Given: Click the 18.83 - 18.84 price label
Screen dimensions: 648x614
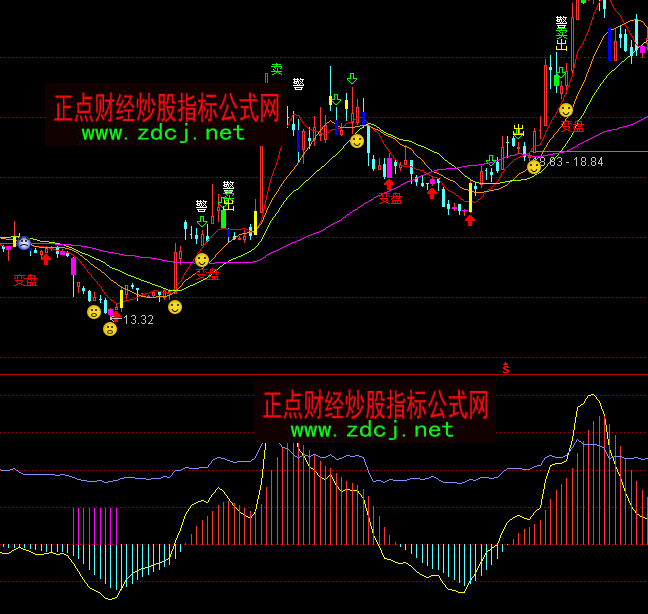Looking at the screenshot, I should pyautogui.click(x=568, y=160).
